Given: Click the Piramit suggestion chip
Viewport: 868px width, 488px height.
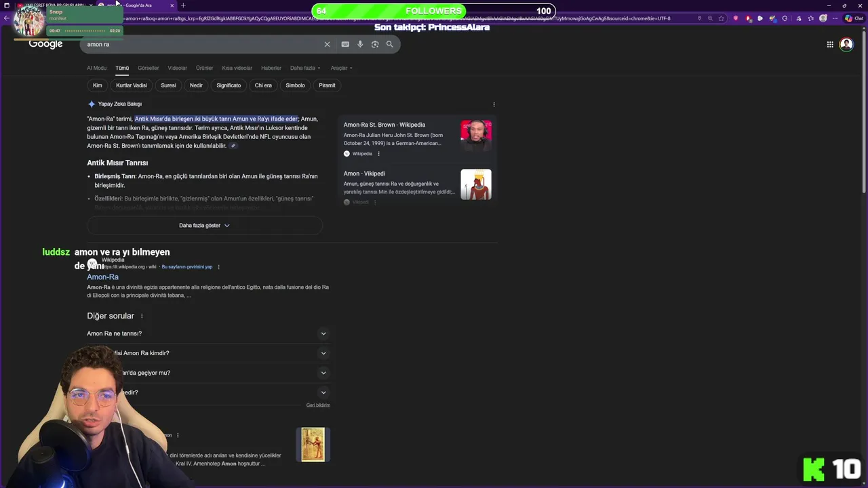Looking at the screenshot, I should [327, 85].
